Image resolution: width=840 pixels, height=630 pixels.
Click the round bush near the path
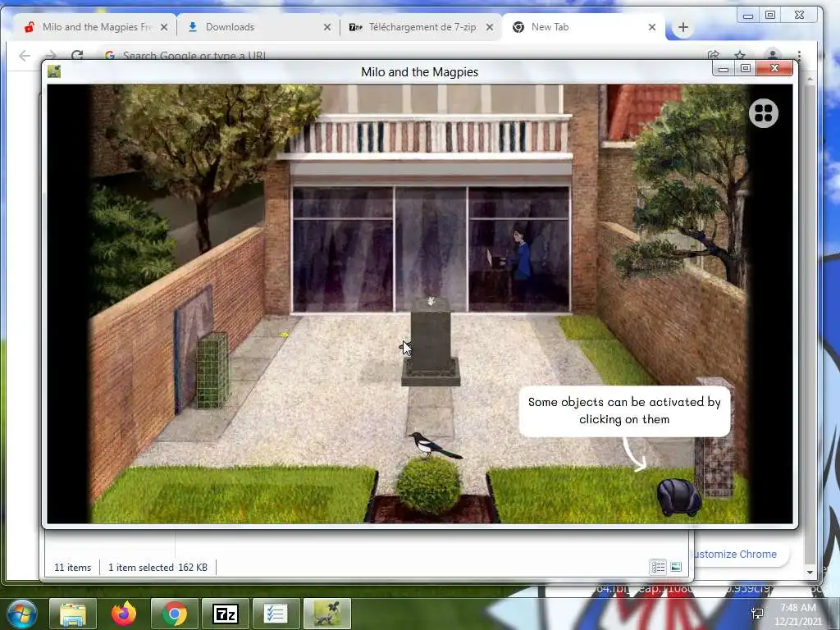click(x=428, y=486)
